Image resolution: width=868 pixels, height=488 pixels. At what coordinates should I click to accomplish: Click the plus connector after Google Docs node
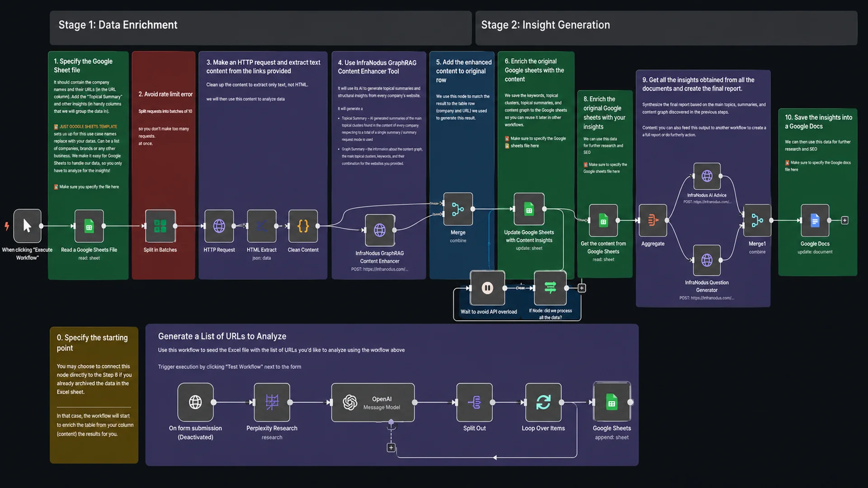point(844,221)
